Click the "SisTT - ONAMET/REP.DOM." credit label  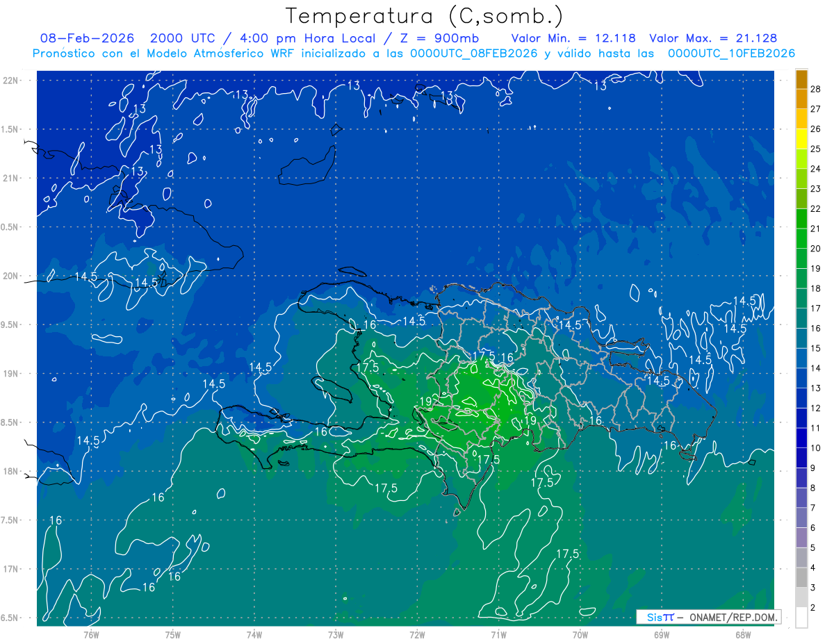[x=708, y=617]
